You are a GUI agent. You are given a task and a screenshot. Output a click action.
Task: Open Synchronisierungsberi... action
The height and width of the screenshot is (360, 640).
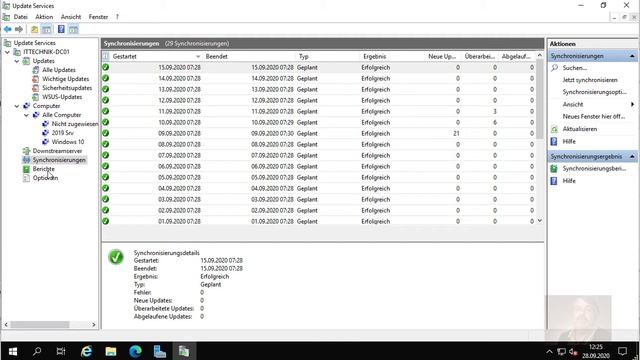(594, 169)
